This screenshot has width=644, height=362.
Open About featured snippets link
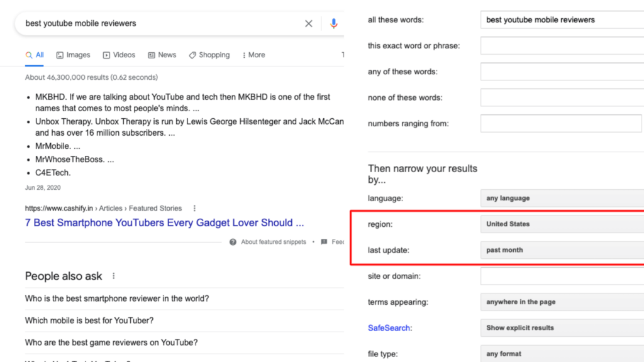pyautogui.click(x=274, y=242)
